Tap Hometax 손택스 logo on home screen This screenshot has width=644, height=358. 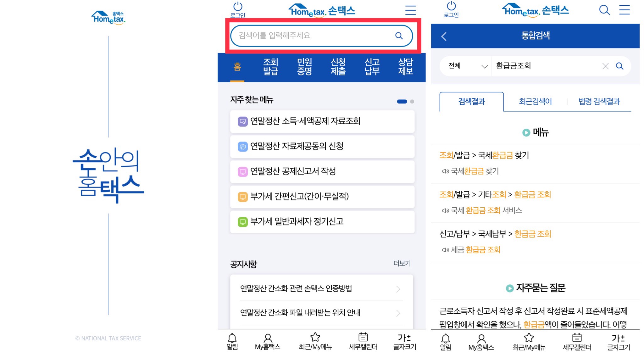(322, 10)
